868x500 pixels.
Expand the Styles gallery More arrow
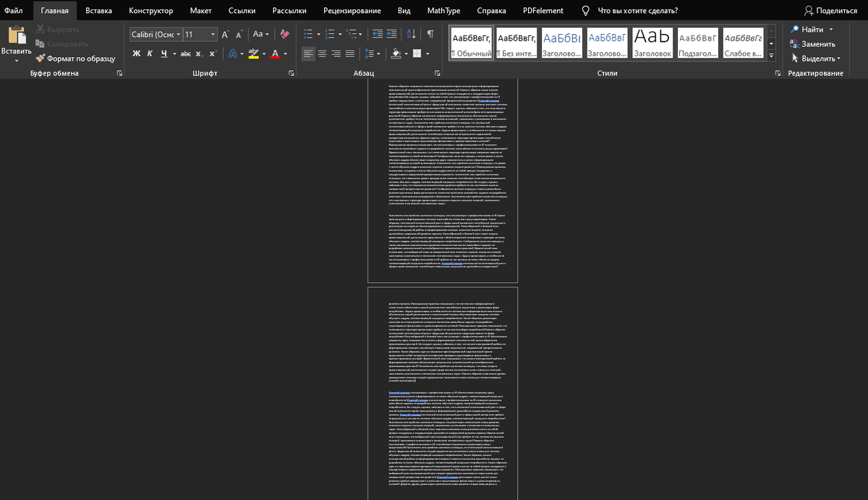tap(771, 55)
